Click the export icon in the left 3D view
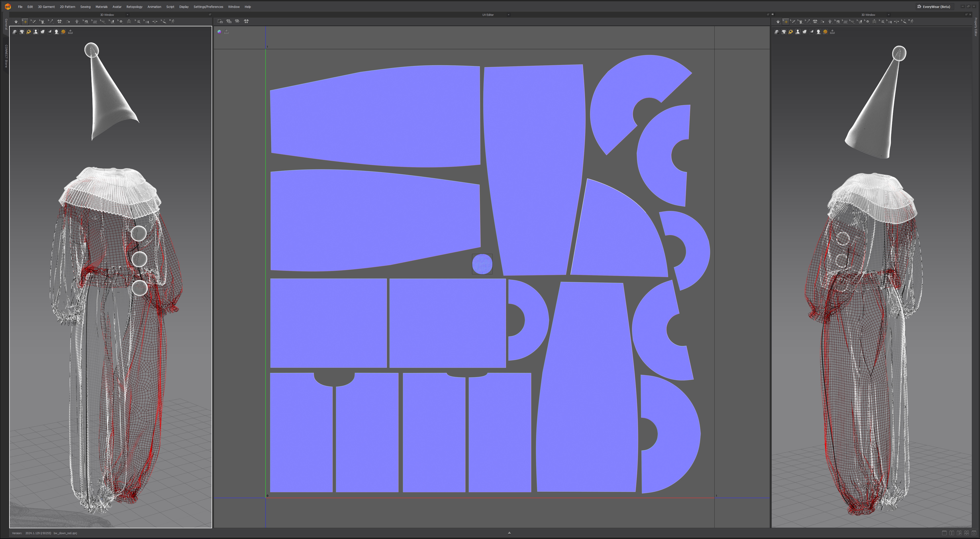The height and width of the screenshot is (539, 980). click(70, 32)
